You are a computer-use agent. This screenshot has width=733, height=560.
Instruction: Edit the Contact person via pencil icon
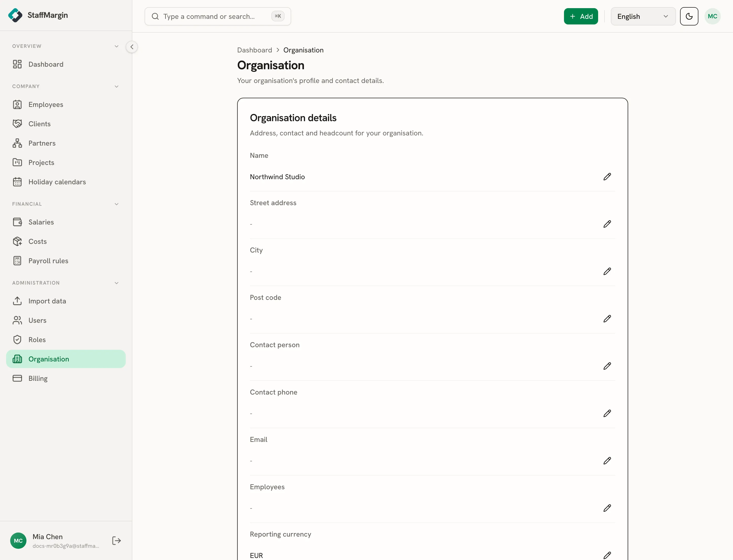click(x=607, y=366)
